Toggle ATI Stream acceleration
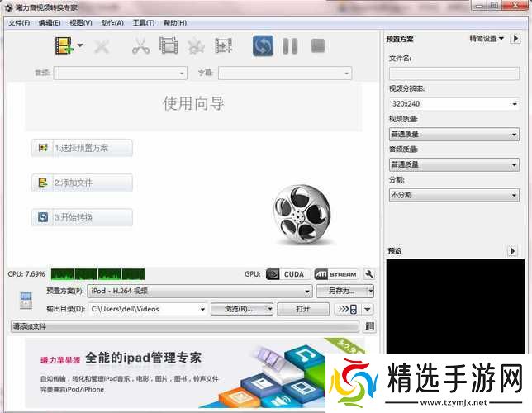Screen dimensions: 532x413 [335, 274]
